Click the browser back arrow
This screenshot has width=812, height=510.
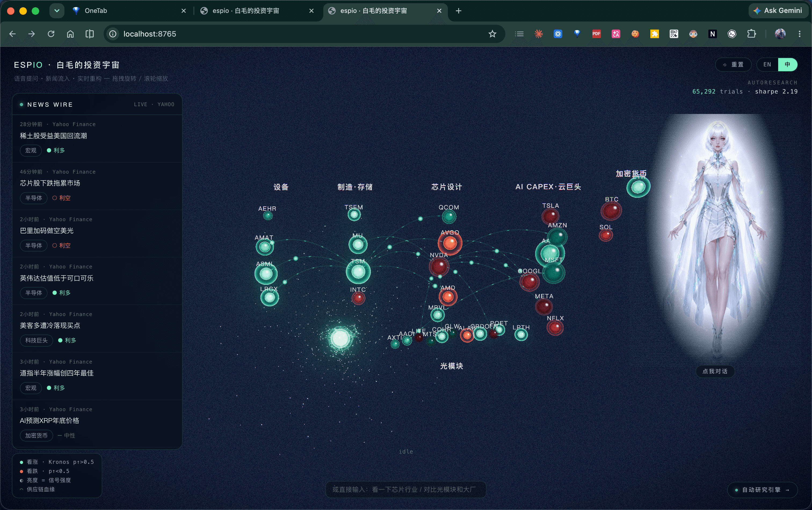pyautogui.click(x=12, y=34)
